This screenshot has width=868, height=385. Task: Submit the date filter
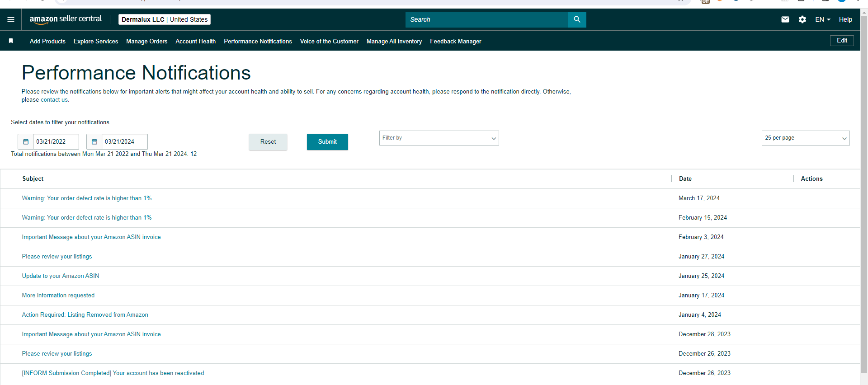click(327, 142)
